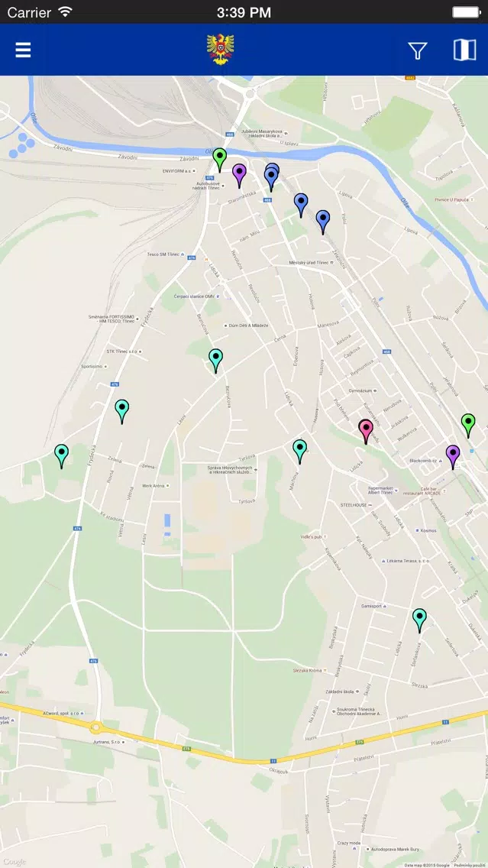Select blue pin nearest Městský úřad Třinec

click(323, 222)
